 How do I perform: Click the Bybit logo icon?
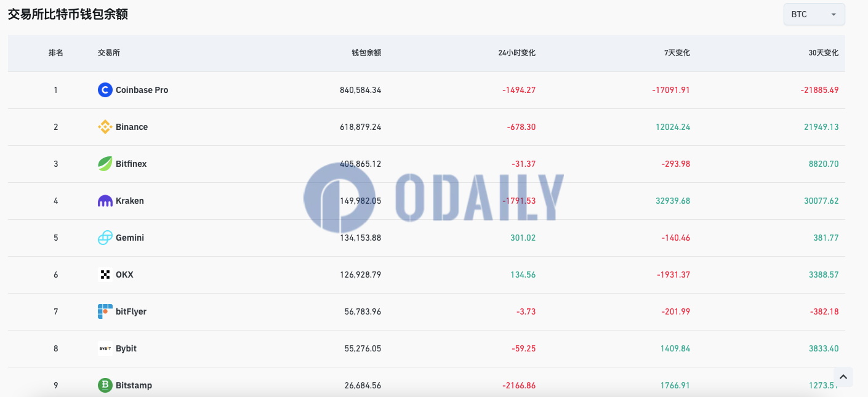point(105,348)
